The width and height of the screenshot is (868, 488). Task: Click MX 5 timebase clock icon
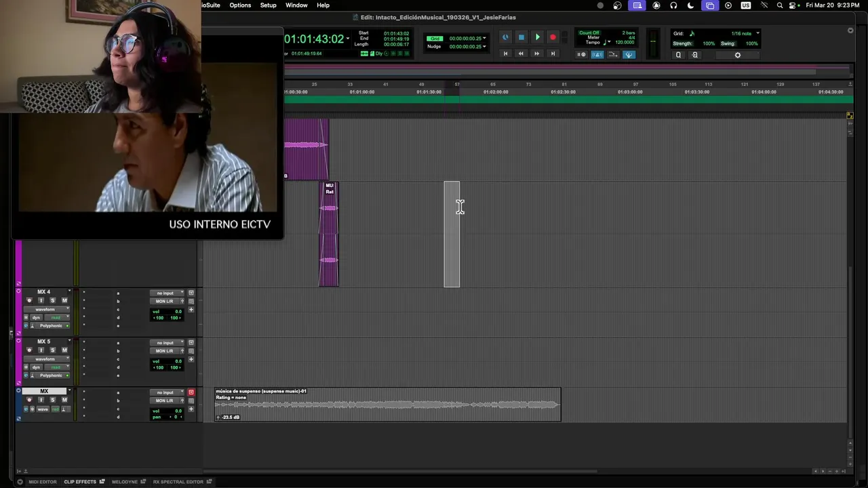(26, 375)
